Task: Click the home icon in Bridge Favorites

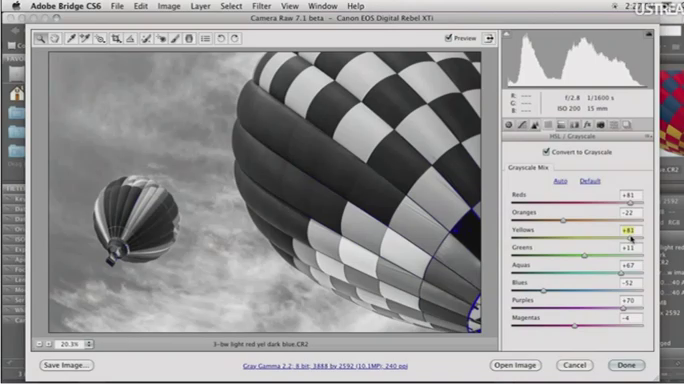Action: [17, 93]
